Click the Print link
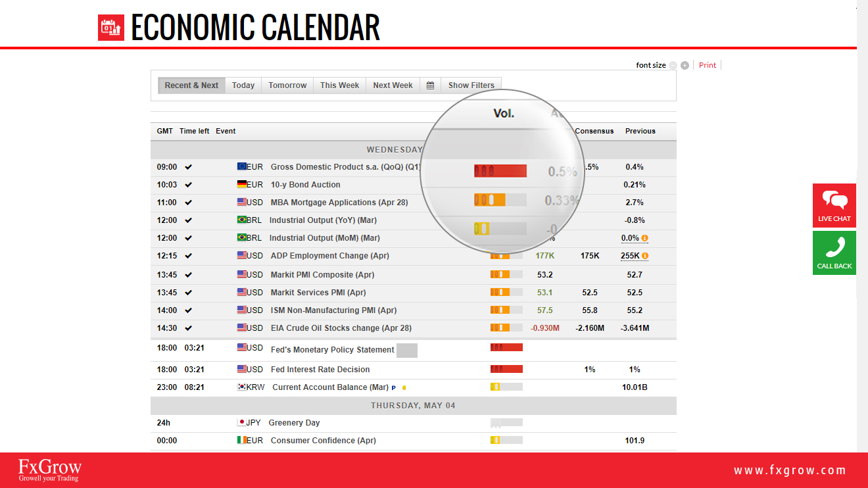This screenshot has width=868, height=488. (x=708, y=65)
